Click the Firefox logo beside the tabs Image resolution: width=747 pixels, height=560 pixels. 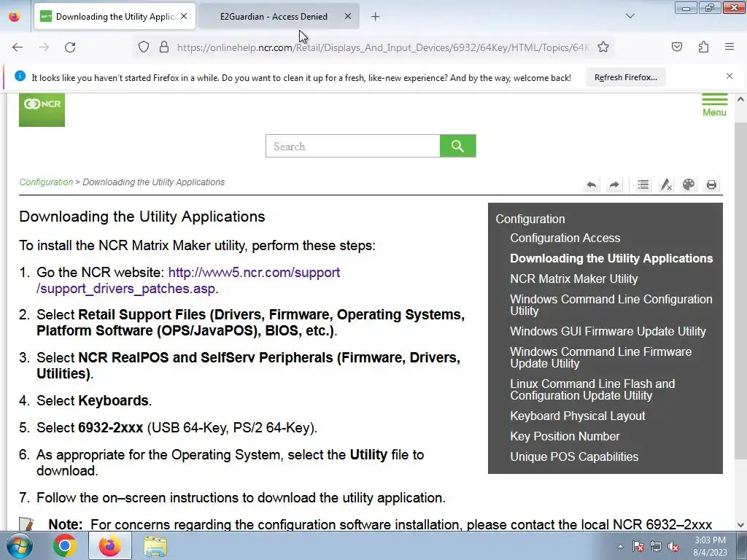[x=15, y=16]
